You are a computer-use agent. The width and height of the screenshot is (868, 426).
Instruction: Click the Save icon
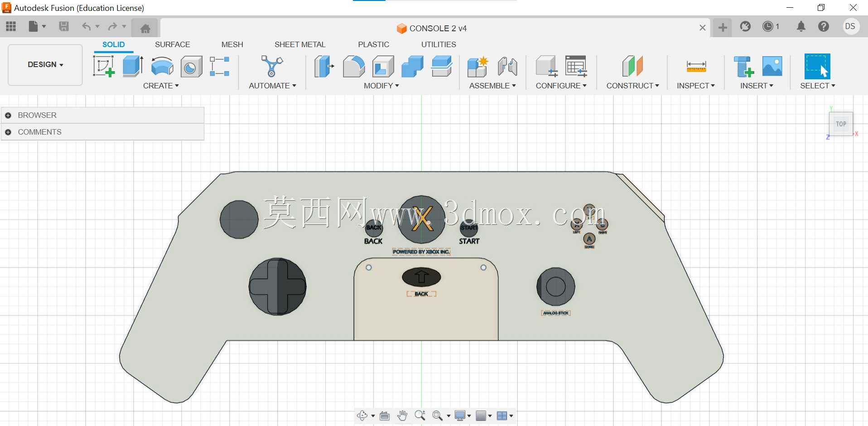[64, 27]
